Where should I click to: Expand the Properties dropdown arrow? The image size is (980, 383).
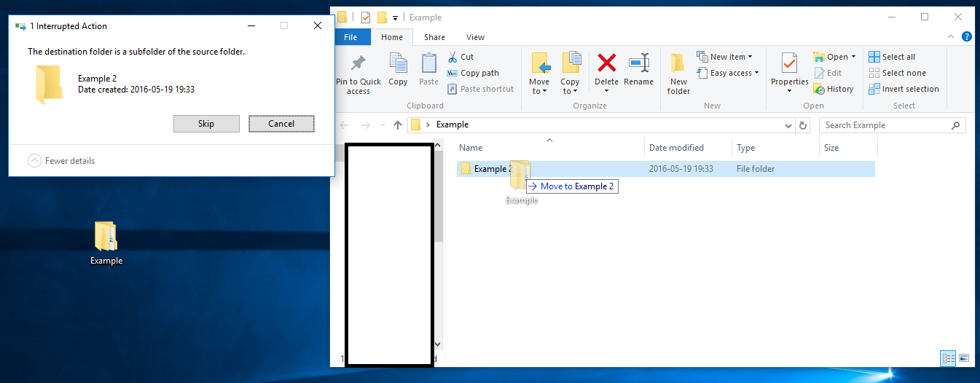789,91
